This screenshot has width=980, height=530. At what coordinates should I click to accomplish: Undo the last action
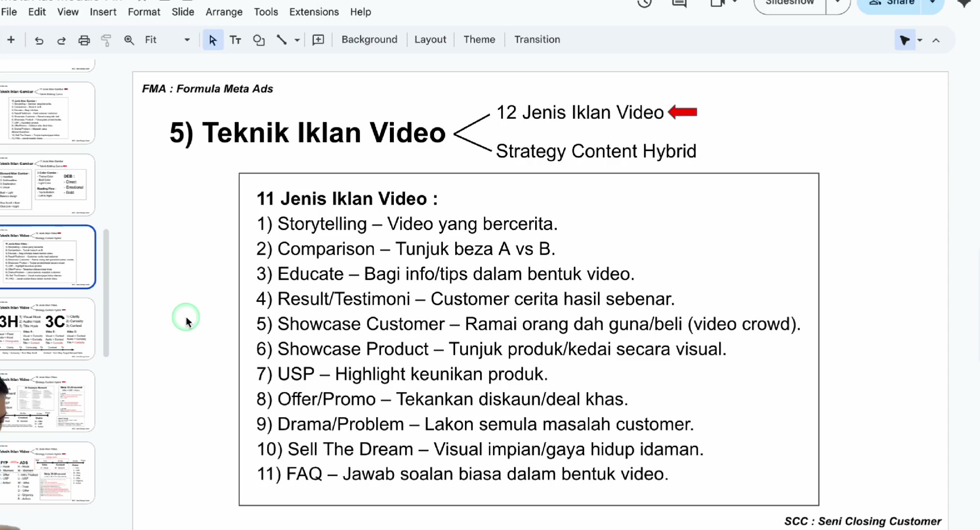[x=39, y=40]
